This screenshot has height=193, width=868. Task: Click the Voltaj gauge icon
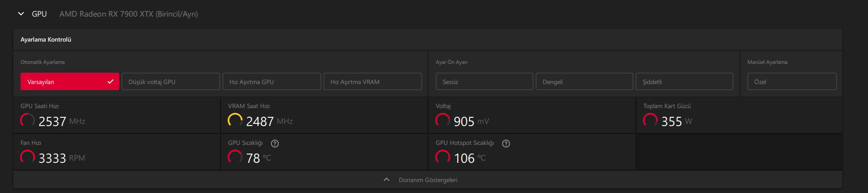click(443, 120)
